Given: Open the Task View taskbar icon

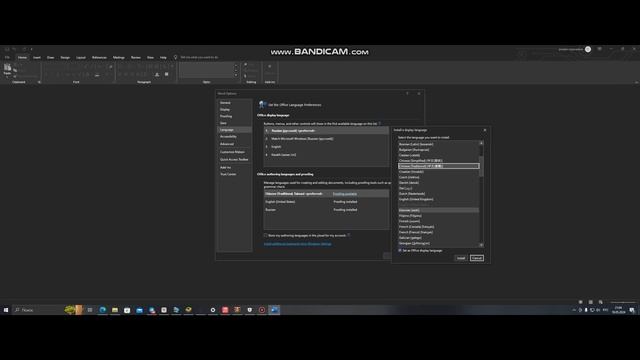Looking at the screenshot, I should pos(90,310).
